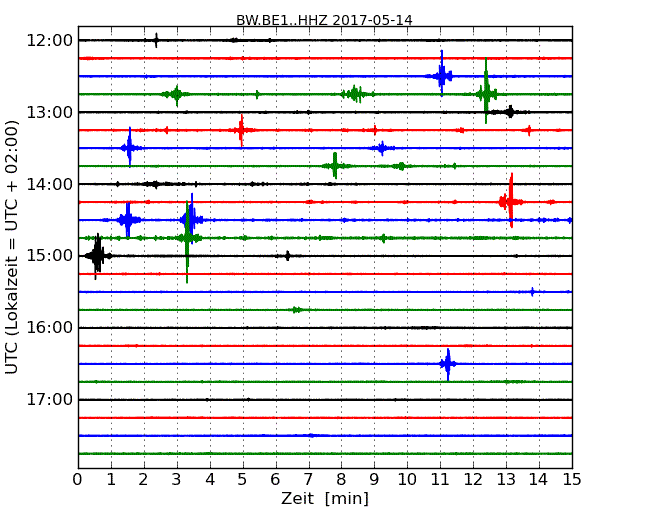
Task: Click x-axis tick label 8
Action: [x=342, y=480]
